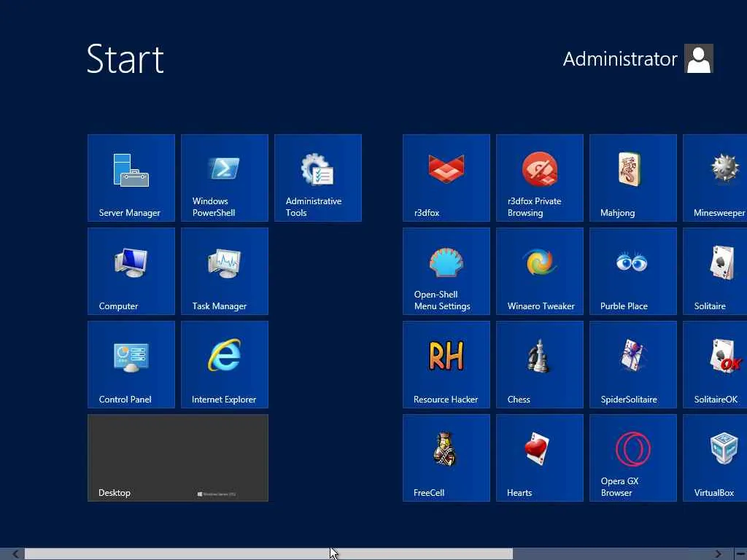Start the Minesweeper game tile

coord(715,178)
